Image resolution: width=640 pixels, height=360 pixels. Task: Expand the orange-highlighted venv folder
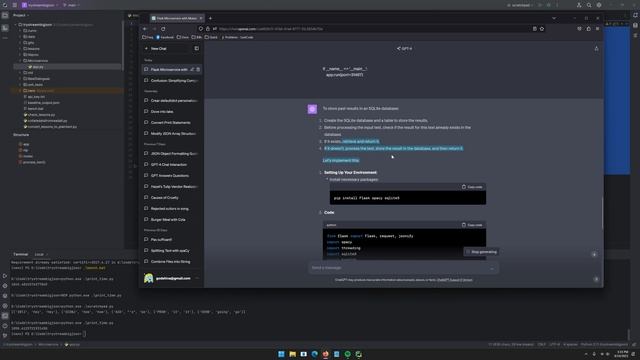click(20, 91)
